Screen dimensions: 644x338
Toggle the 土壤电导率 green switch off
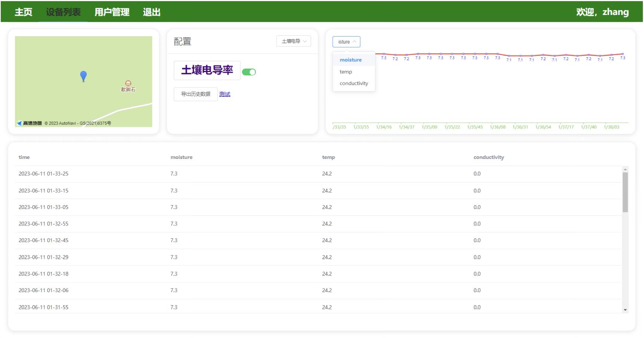[249, 72]
